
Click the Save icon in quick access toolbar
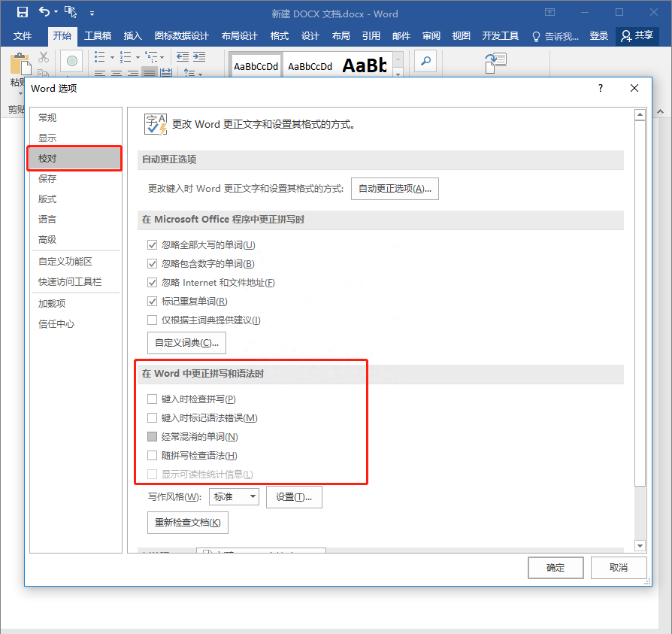(x=23, y=12)
